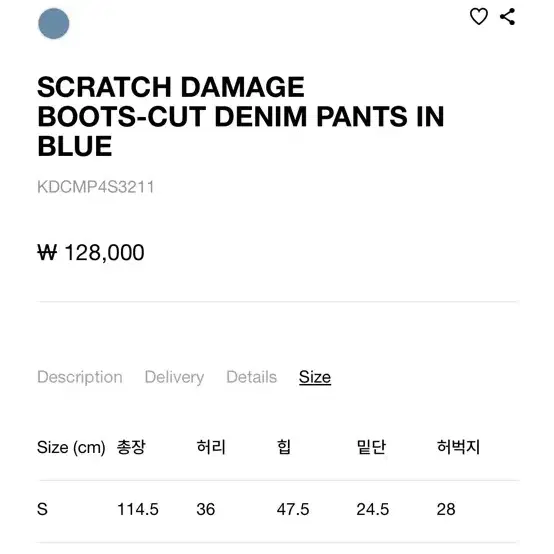This screenshot has width=554, height=554.
Task: Click the product code KDCMP4S3211
Action: pyautogui.click(x=96, y=187)
